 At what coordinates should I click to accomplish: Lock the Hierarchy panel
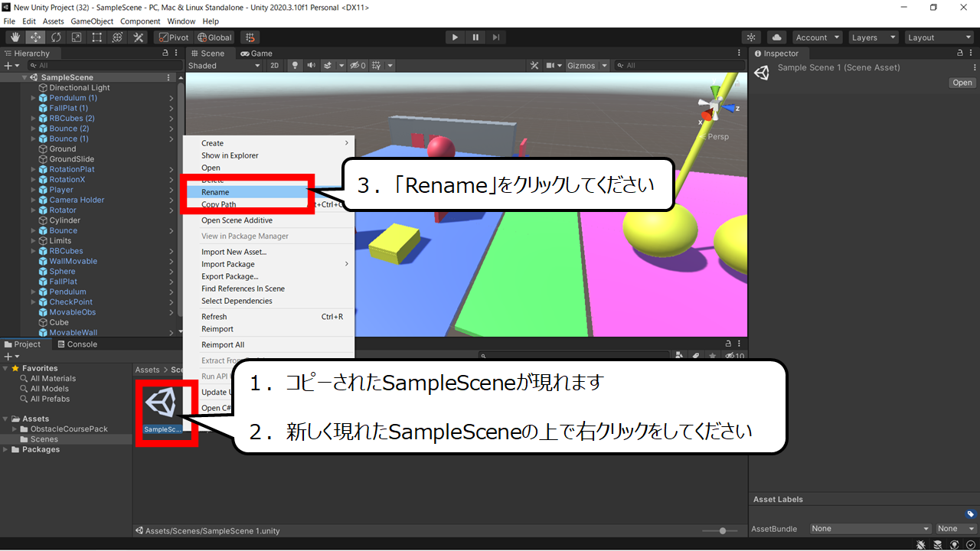166,54
